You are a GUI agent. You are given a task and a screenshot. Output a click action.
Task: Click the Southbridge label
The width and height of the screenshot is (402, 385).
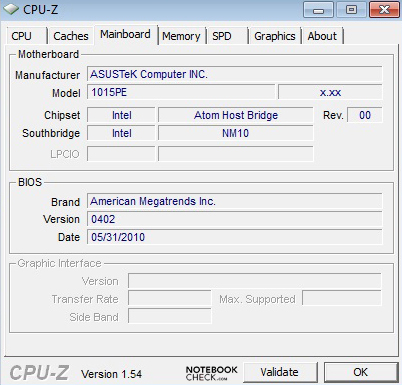pos(51,133)
